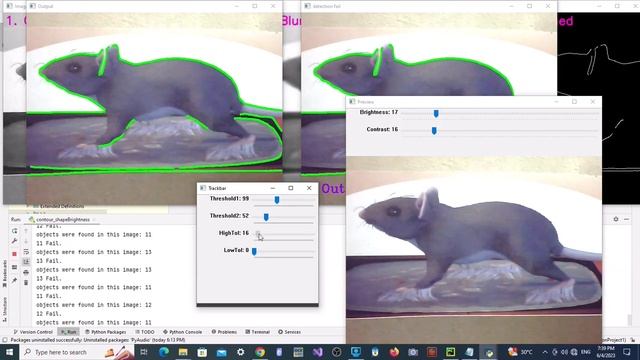Open the Python Console tab
The image size is (640, 360).
(182, 332)
